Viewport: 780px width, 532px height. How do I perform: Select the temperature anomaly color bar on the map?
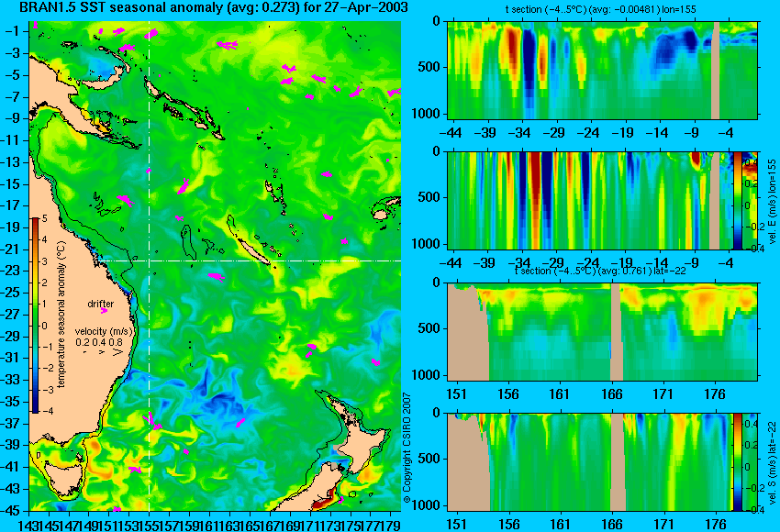tap(36, 316)
